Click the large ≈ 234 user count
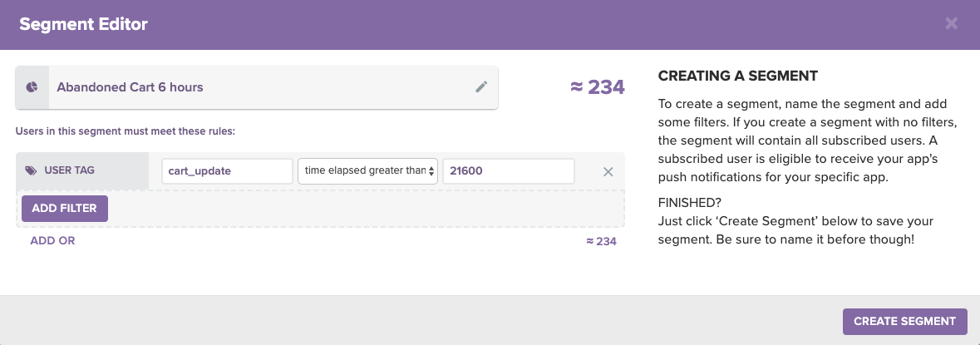The image size is (980, 345). click(x=597, y=87)
